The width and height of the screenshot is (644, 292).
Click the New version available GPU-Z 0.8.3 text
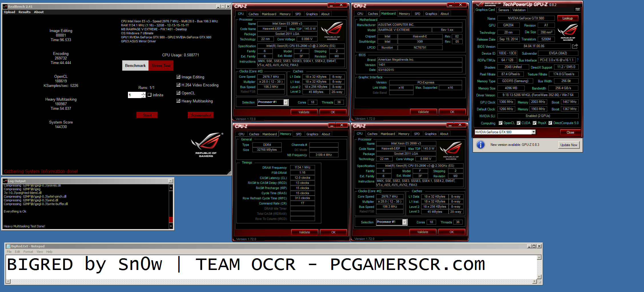pyautogui.click(x=515, y=145)
